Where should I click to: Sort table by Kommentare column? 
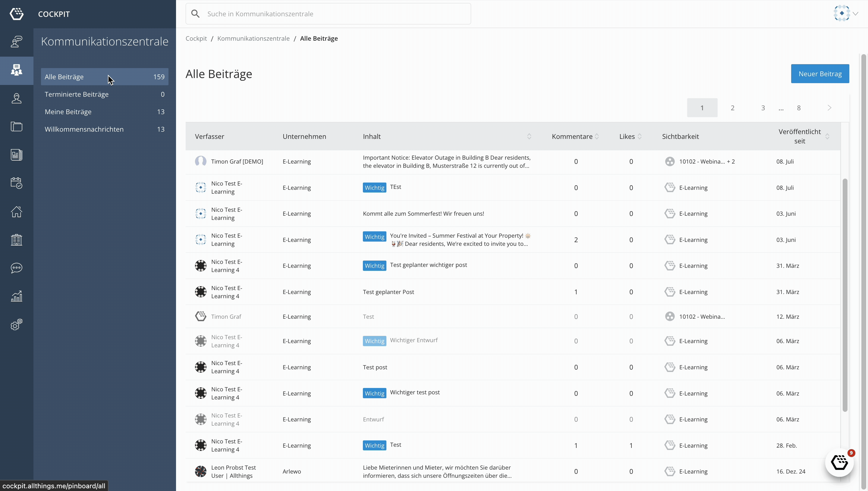point(597,136)
